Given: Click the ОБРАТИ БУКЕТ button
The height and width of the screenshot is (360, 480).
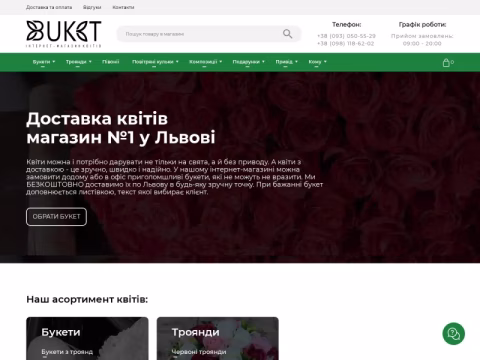Looking at the screenshot, I should (x=56, y=217).
